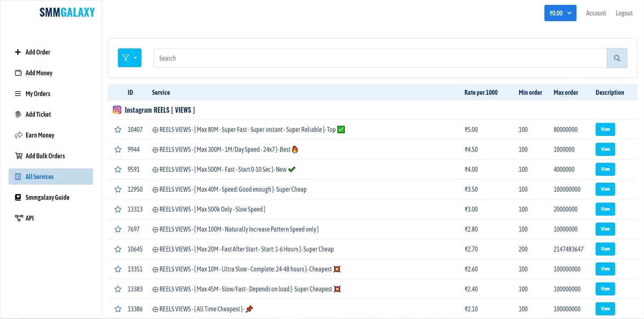Screen dimensions: 644x319
Task: Click the Add Order plus icon
Action: tap(18, 52)
